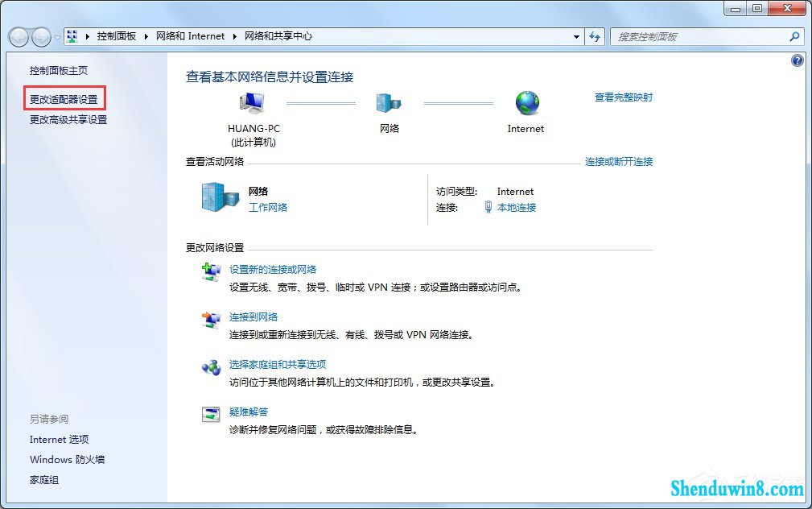This screenshot has width=812, height=509.
Task: Click the 访问类型 Internet value
Action: (x=515, y=191)
